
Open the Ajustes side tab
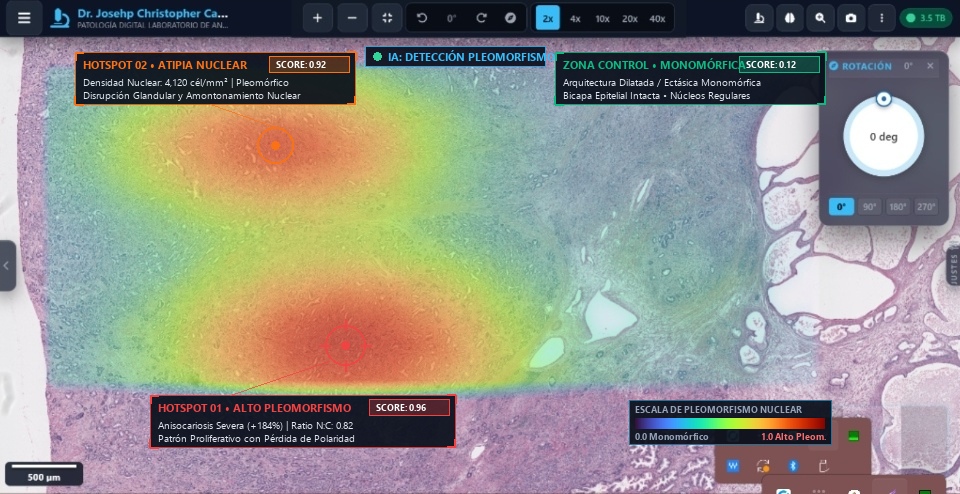pos(953,266)
